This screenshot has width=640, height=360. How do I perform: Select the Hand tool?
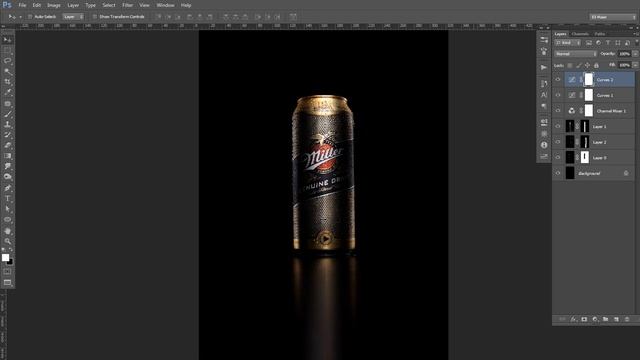pyautogui.click(x=7, y=231)
